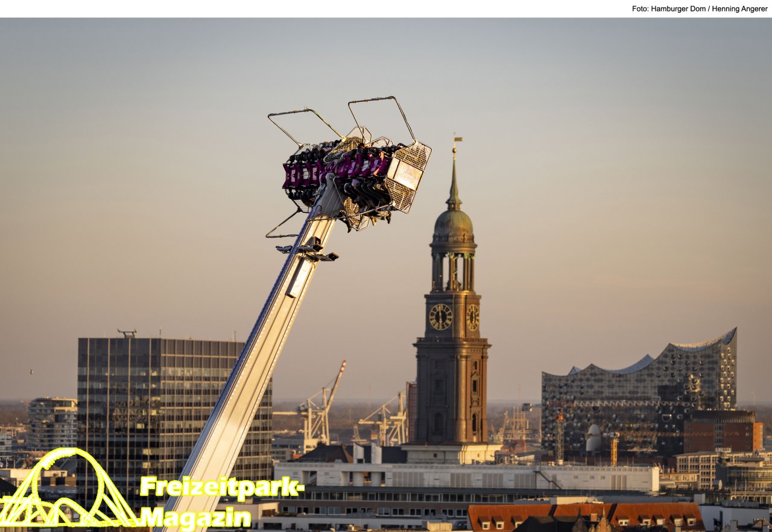772x532 pixels.
Task: Click the antenna on the office building roof
Action: 127,332
